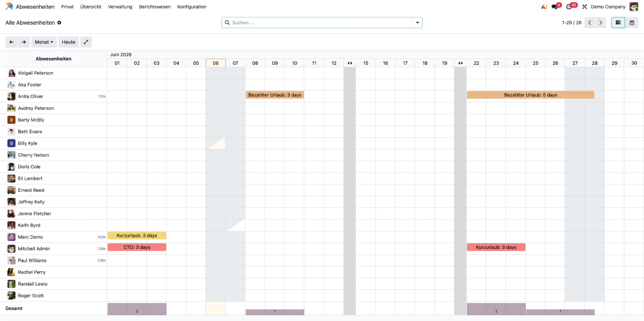This screenshot has width=644, height=321.
Task: Click the search magnifier icon
Action: [x=227, y=23]
